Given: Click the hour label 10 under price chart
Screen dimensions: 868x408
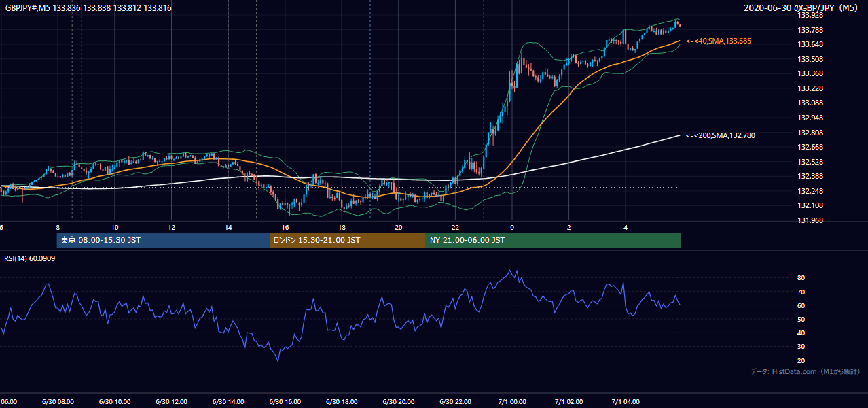Looking at the screenshot, I should pos(115,227).
